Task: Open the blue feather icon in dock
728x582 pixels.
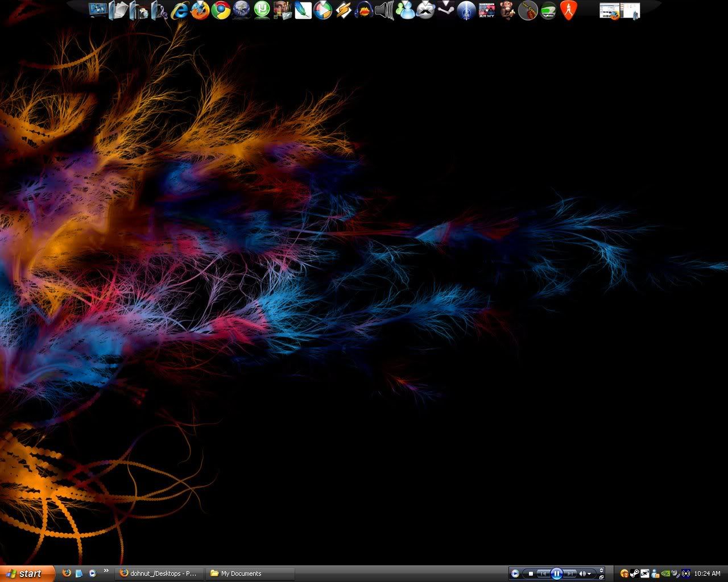Action: [303, 10]
